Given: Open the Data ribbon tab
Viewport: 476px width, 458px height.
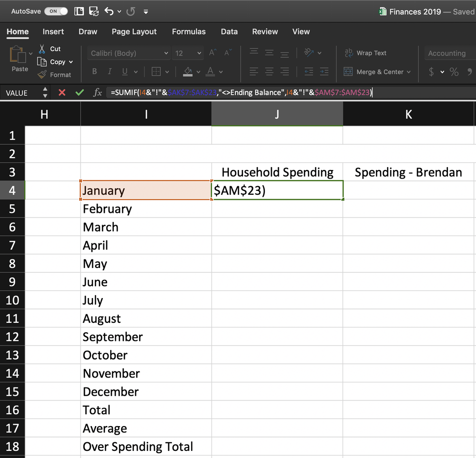Looking at the screenshot, I should (x=229, y=31).
